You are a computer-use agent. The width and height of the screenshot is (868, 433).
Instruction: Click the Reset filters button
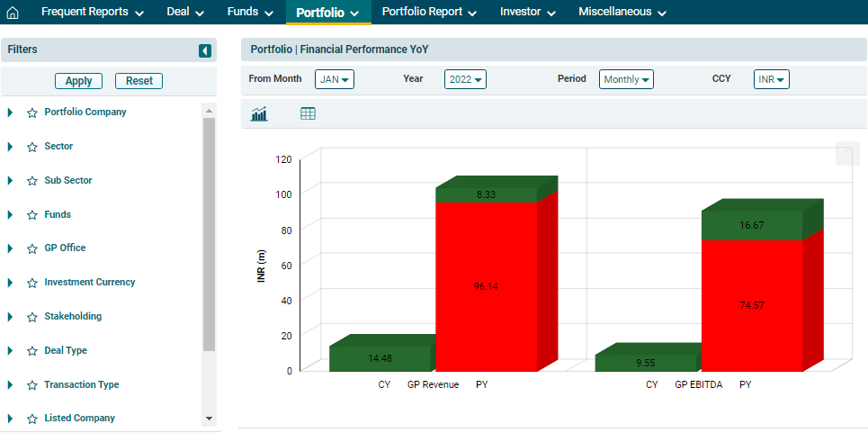139,81
